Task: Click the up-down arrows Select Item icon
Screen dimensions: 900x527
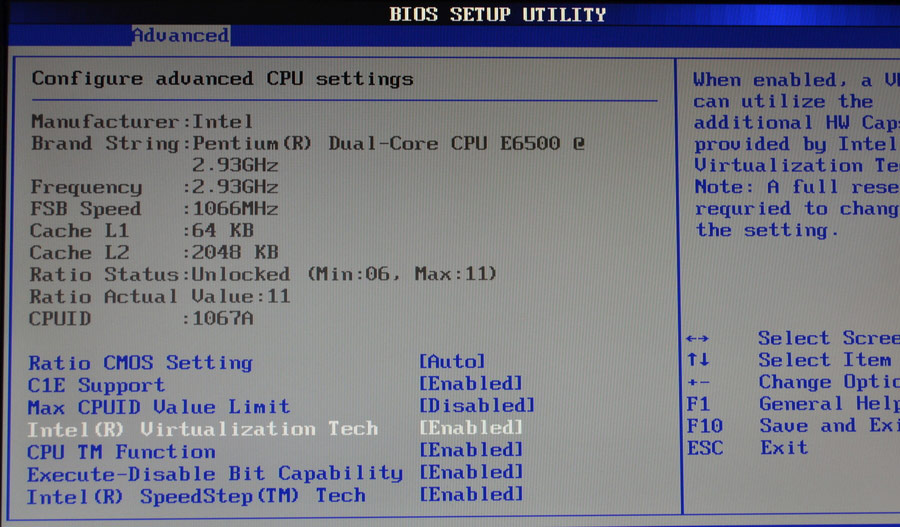Action: point(698,360)
